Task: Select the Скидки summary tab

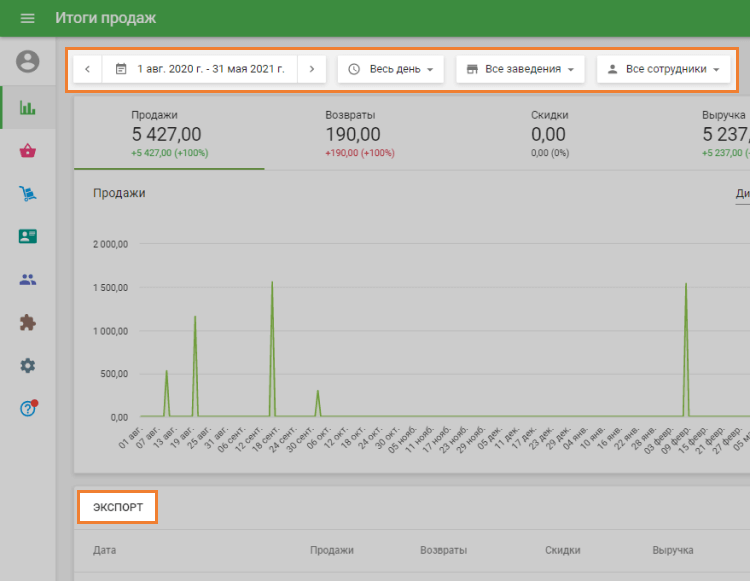Action: pos(549,134)
